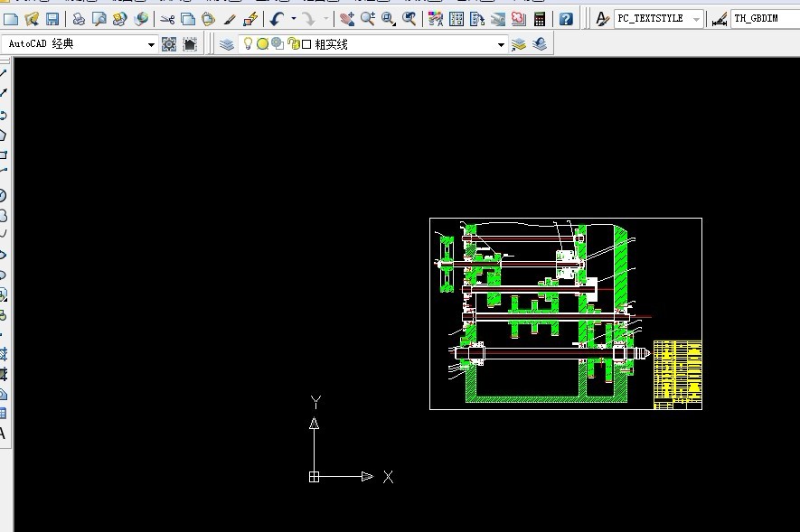Toggle the layer light bulb on/off
Viewport: 800px width, 532px height.
coord(246,42)
